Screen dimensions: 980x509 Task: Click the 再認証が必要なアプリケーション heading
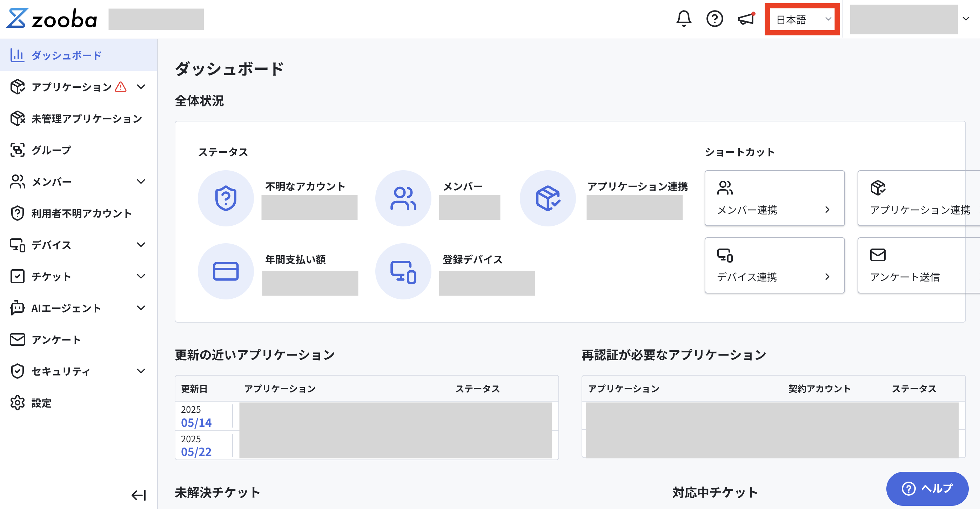point(674,355)
